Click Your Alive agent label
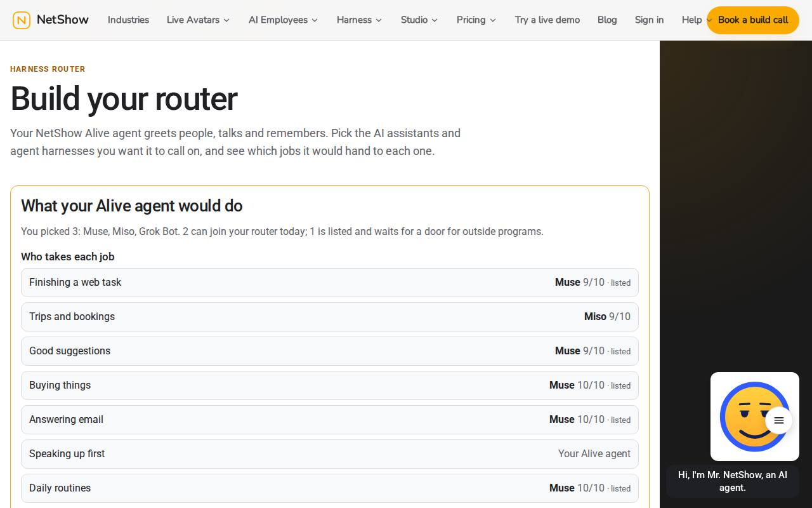 pos(594,453)
